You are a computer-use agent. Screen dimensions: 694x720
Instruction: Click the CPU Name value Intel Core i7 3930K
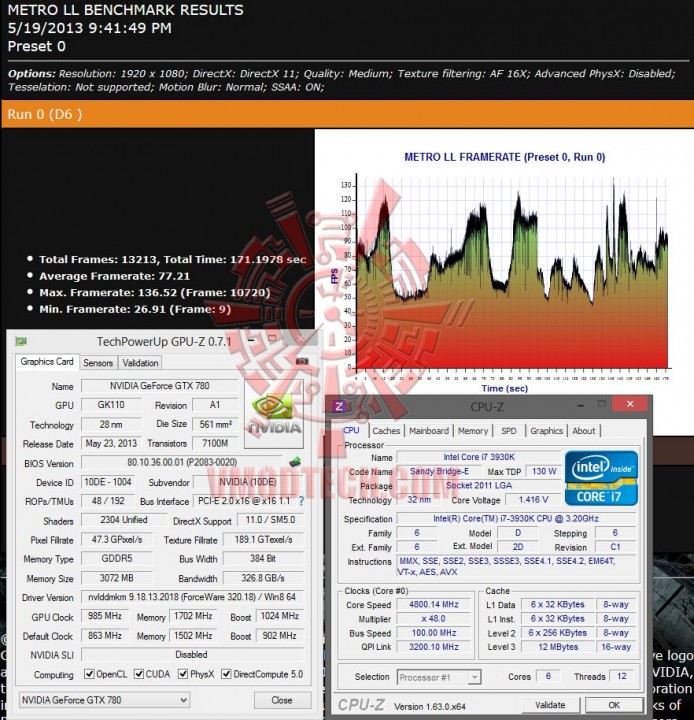479,457
